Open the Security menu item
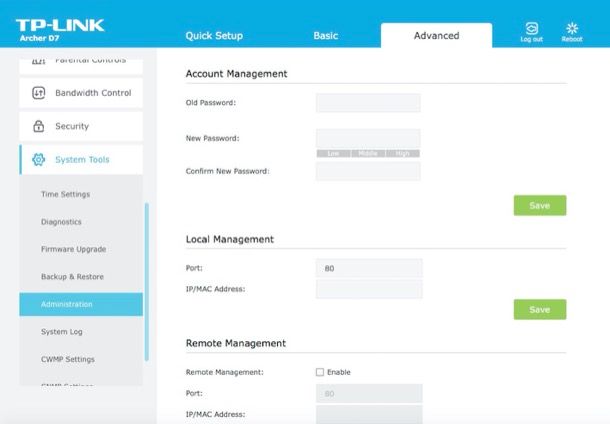 (81, 126)
